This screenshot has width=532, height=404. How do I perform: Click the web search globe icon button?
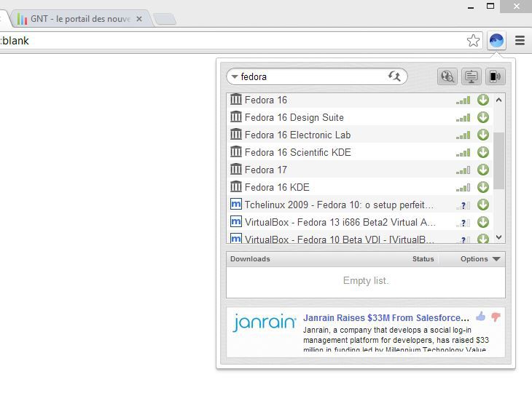[447, 76]
